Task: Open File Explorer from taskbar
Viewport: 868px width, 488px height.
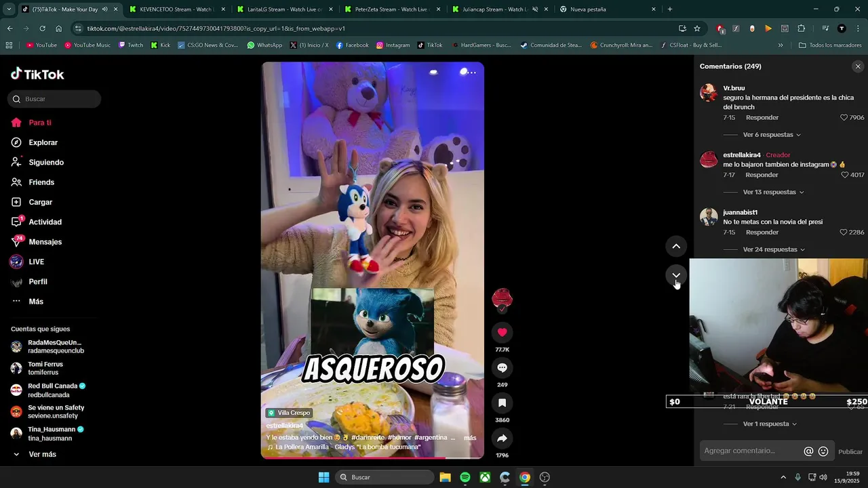Action: [445, 477]
